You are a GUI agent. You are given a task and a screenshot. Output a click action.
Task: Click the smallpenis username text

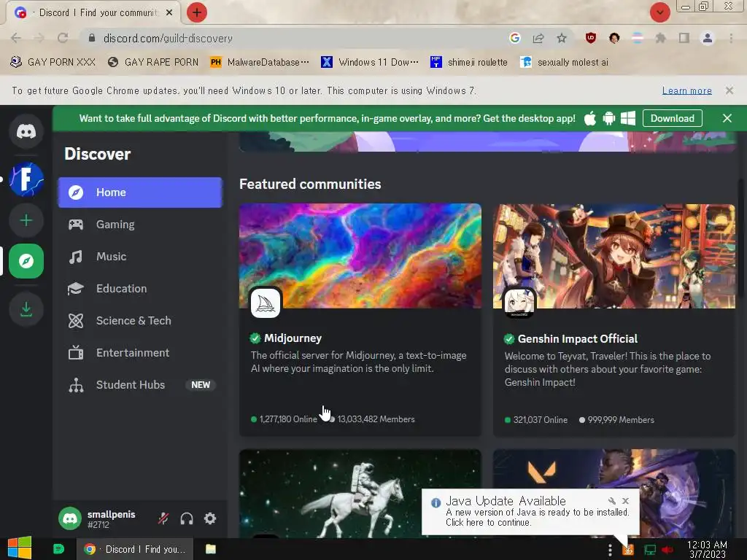pos(111,514)
